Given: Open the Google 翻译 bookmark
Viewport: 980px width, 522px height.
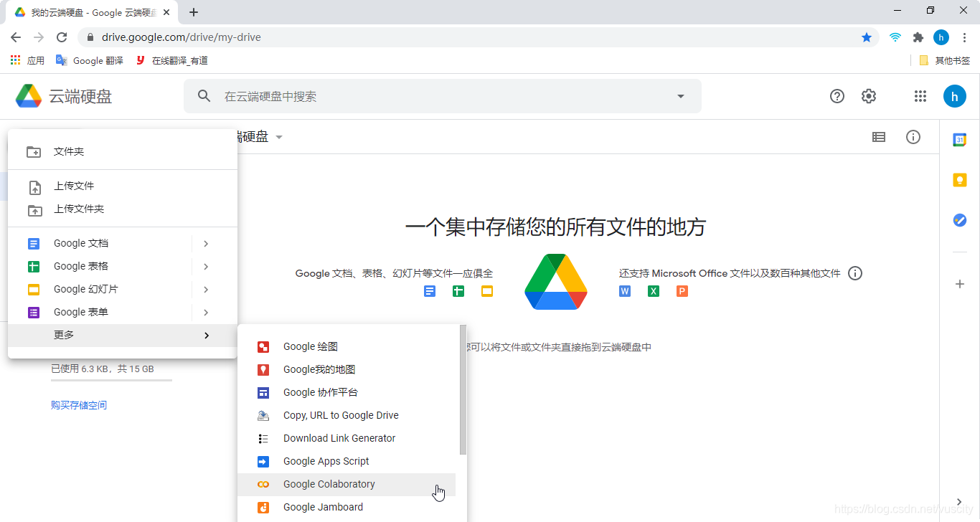Looking at the screenshot, I should point(90,60).
